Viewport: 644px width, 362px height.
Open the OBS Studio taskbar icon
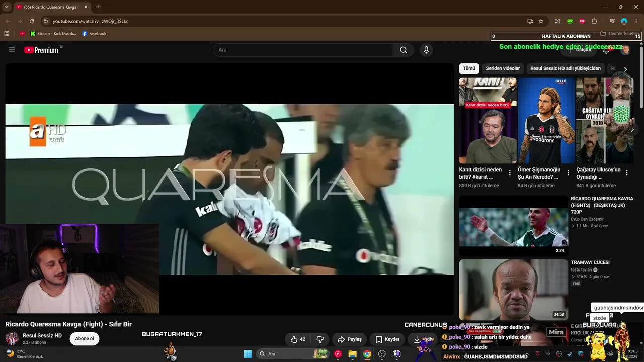(x=382, y=354)
